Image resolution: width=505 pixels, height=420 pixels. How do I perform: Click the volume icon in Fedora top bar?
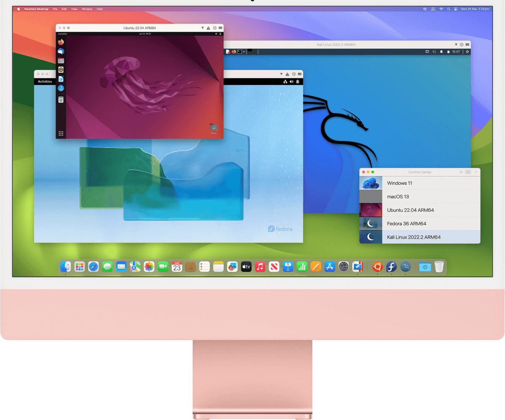291,82
